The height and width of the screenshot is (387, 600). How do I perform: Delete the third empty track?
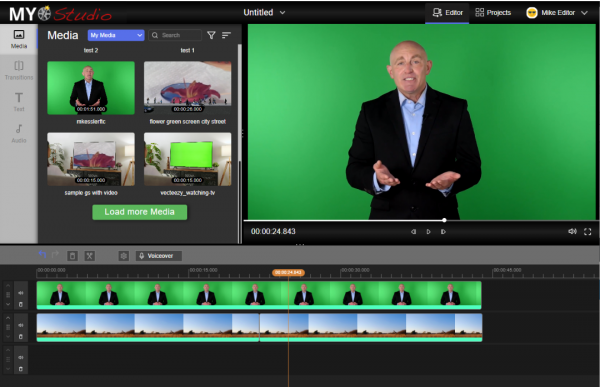(21, 369)
